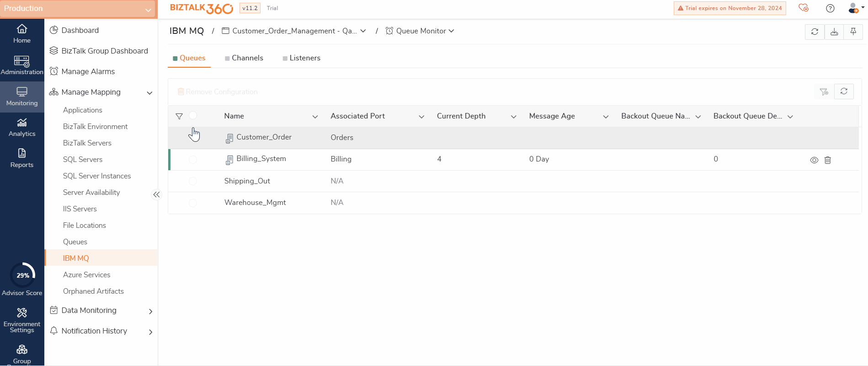
Task: Select the Customer_Order row checkbox
Action: [193, 137]
